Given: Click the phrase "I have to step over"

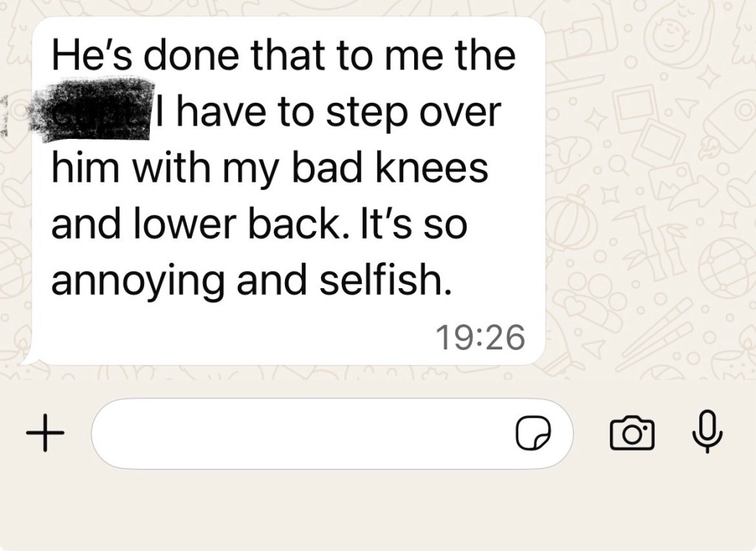Looking at the screenshot, I should click(x=328, y=112).
